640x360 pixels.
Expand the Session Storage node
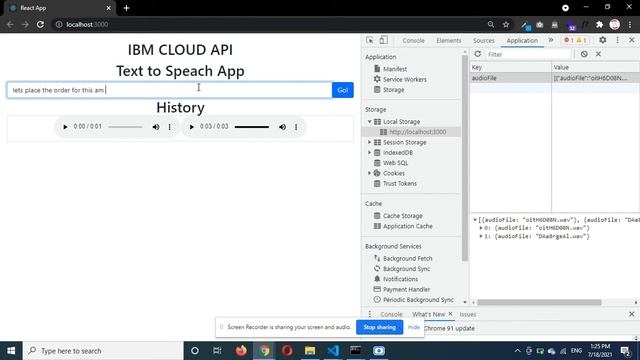(x=369, y=142)
